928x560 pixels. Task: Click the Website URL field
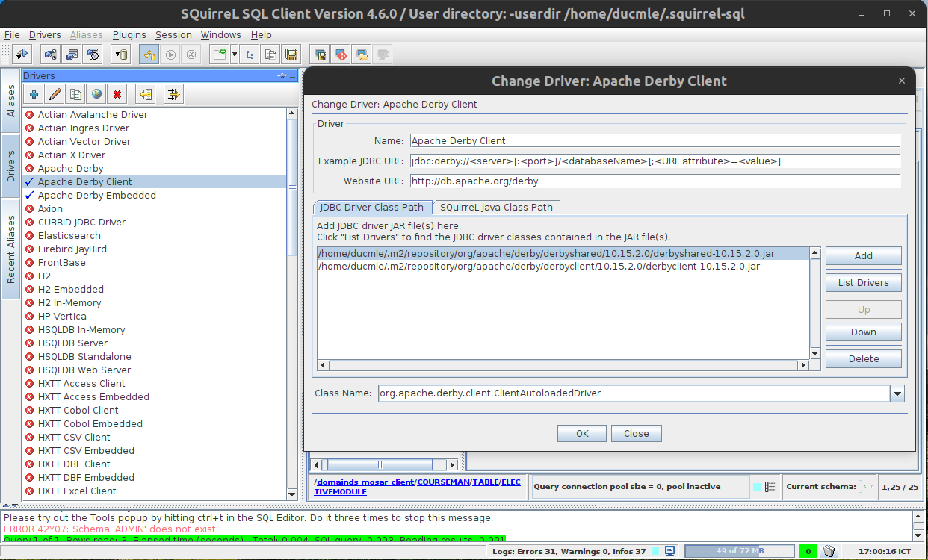point(655,181)
